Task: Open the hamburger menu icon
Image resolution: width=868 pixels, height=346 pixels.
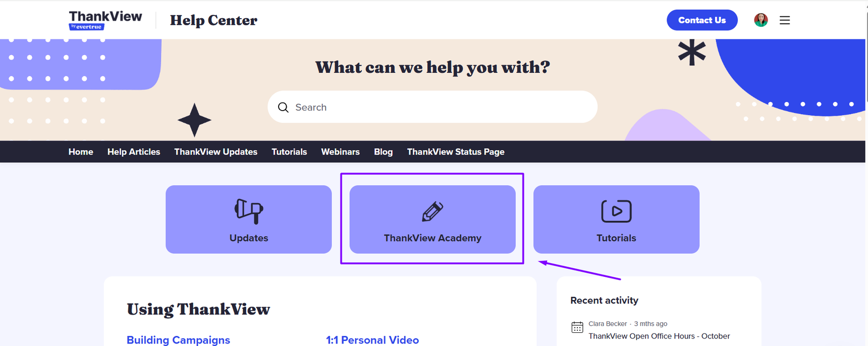Action: (784, 20)
